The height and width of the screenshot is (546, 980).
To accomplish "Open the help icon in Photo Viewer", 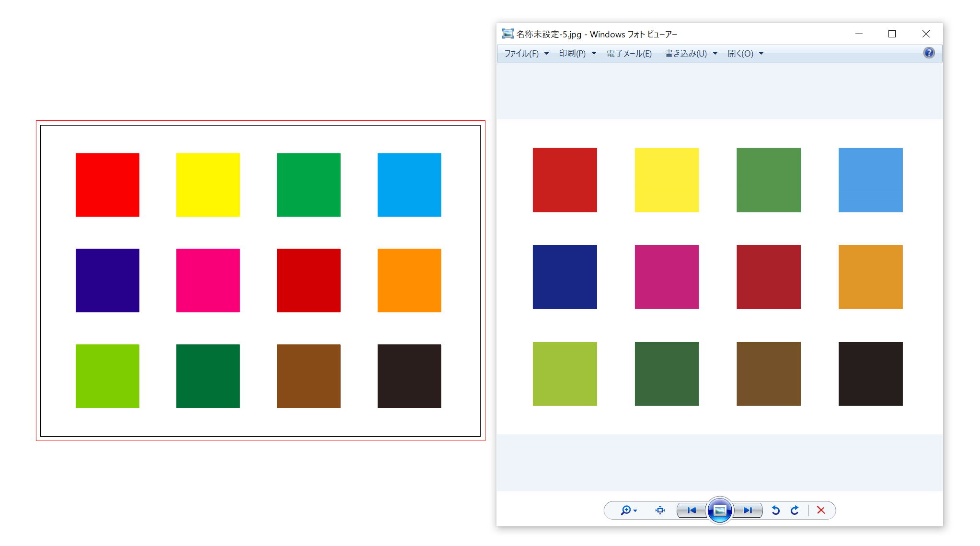I will (x=929, y=53).
